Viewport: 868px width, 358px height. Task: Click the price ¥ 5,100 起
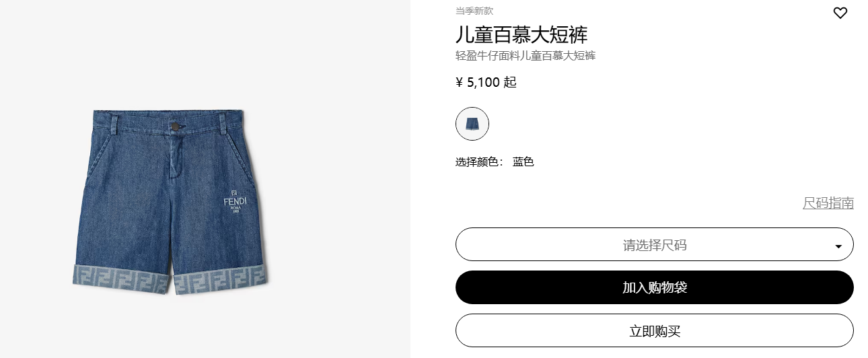tap(486, 83)
